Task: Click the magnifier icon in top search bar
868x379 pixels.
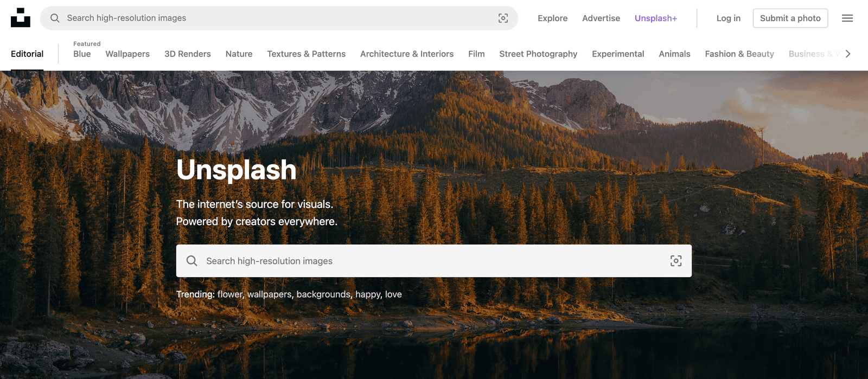Action: pyautogui.click(x=55, y=18)
